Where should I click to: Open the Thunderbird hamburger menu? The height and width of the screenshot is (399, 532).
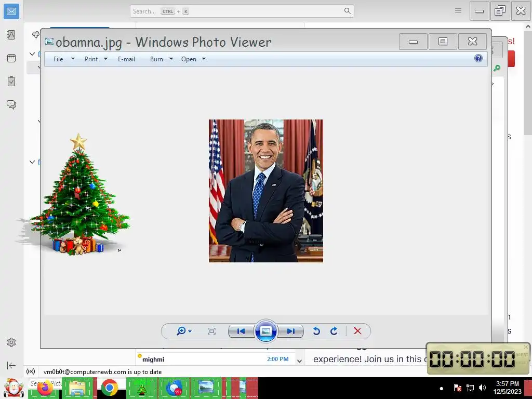point(458,11)
